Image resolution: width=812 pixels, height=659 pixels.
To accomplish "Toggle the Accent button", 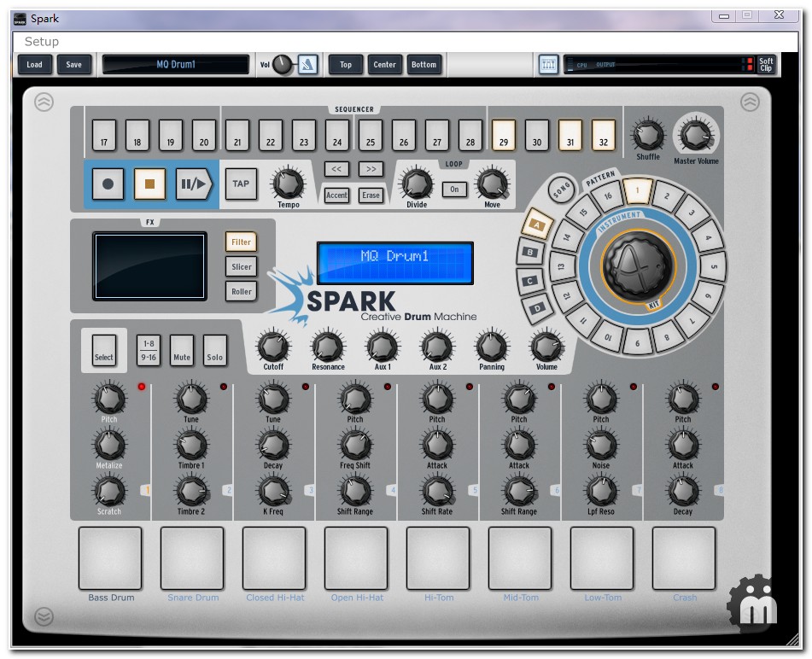I will tap(336, 195).
